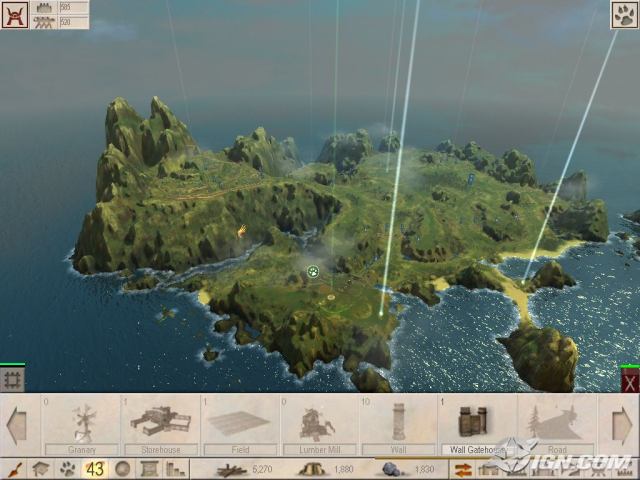Click the Lumber Mill label
This screenshot has width=640, height=480.
click(x=320, y=450)
